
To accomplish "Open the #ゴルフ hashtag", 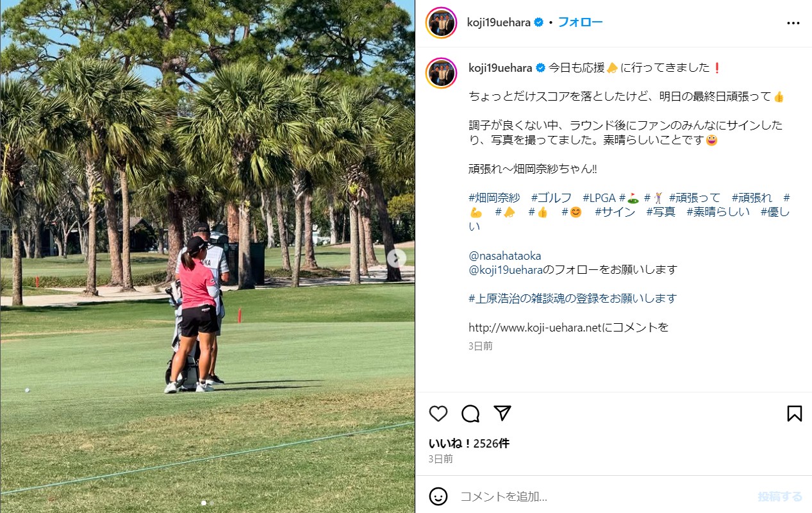I will tap(551, 198).
